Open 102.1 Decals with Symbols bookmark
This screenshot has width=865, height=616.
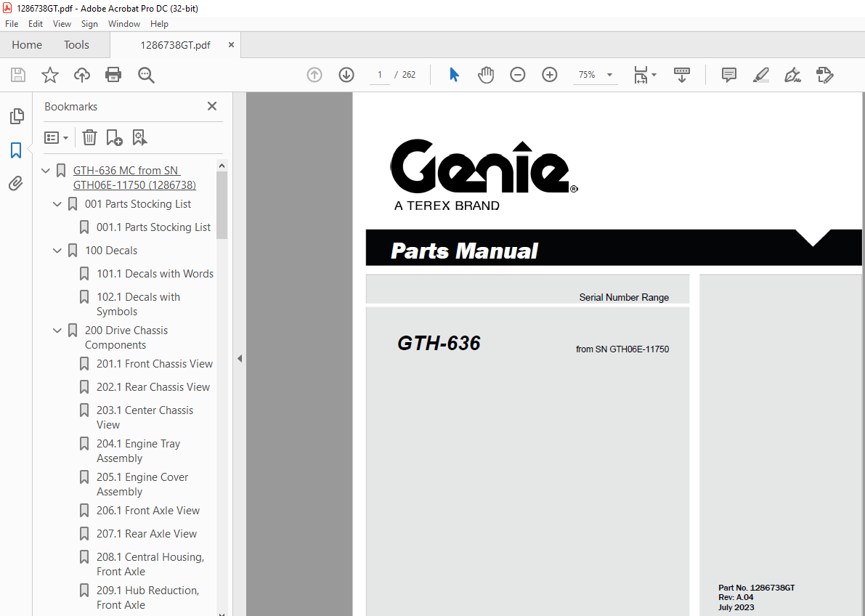coord(139,304)
